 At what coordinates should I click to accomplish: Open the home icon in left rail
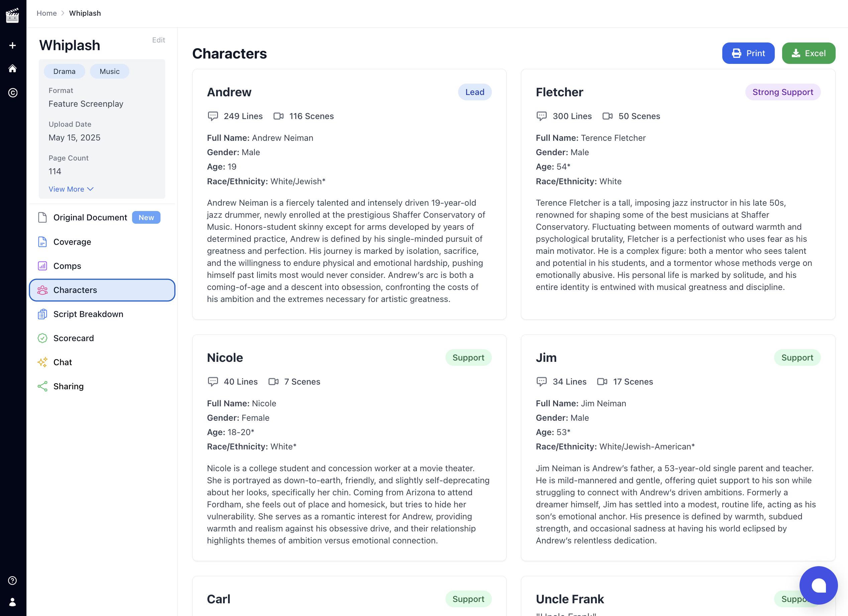tap(13, 69)
